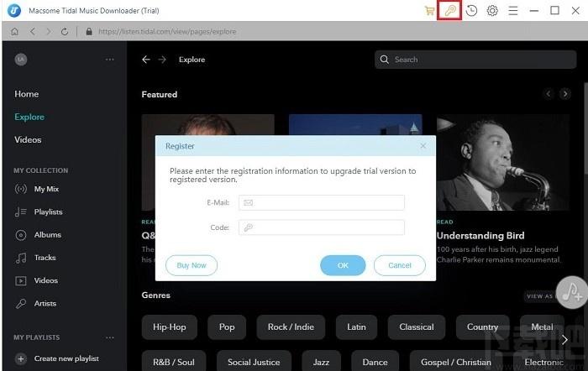Open download history clock icon

coord(471,11)
